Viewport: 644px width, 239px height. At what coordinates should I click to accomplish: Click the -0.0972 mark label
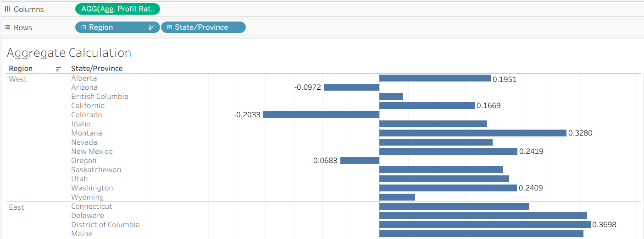click(308, 87)
